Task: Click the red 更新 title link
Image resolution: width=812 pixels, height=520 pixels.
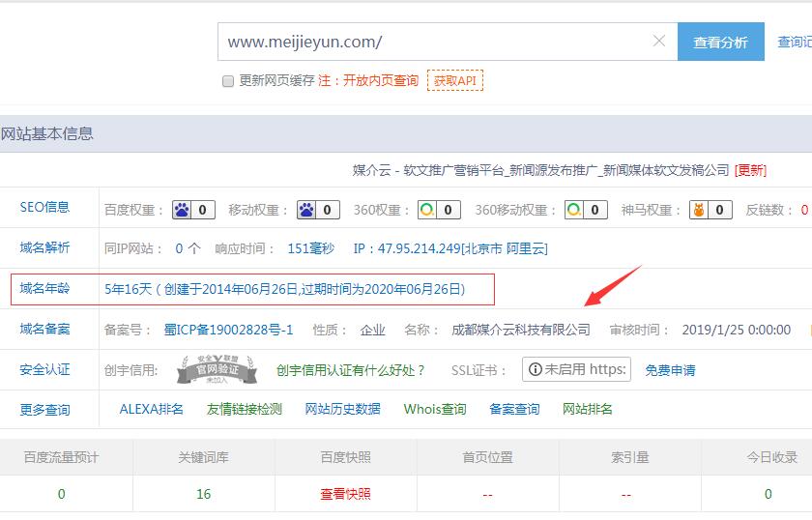Action: coord(751,170)
